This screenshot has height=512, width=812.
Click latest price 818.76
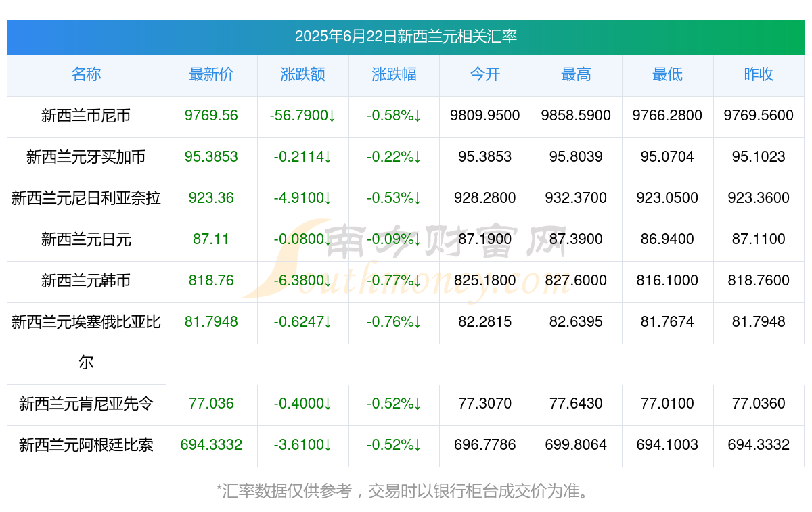tap(211, 281)
